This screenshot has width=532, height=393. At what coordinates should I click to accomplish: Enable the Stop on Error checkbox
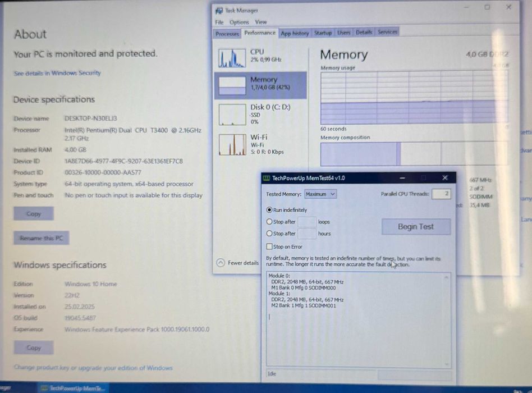tap(269, 246)
